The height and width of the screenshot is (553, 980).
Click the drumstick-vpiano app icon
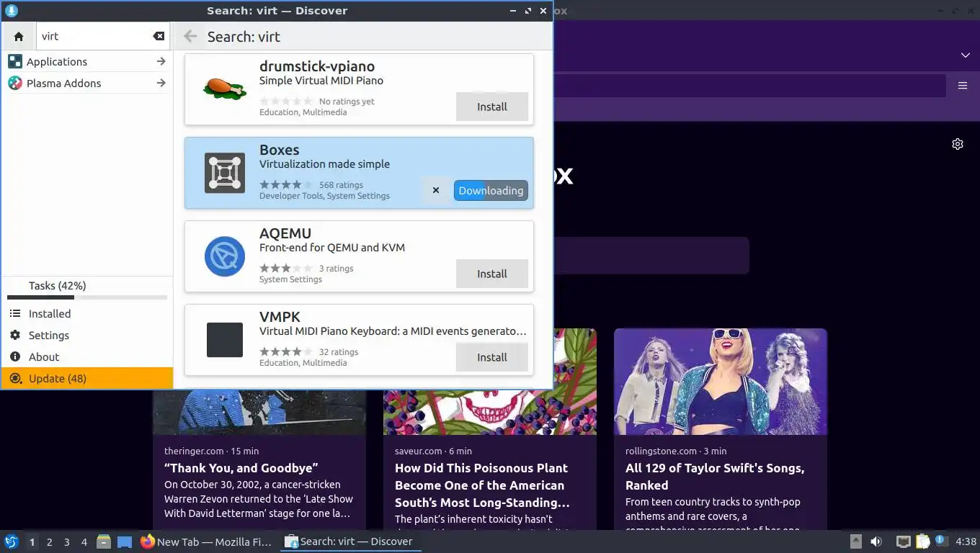225,89
